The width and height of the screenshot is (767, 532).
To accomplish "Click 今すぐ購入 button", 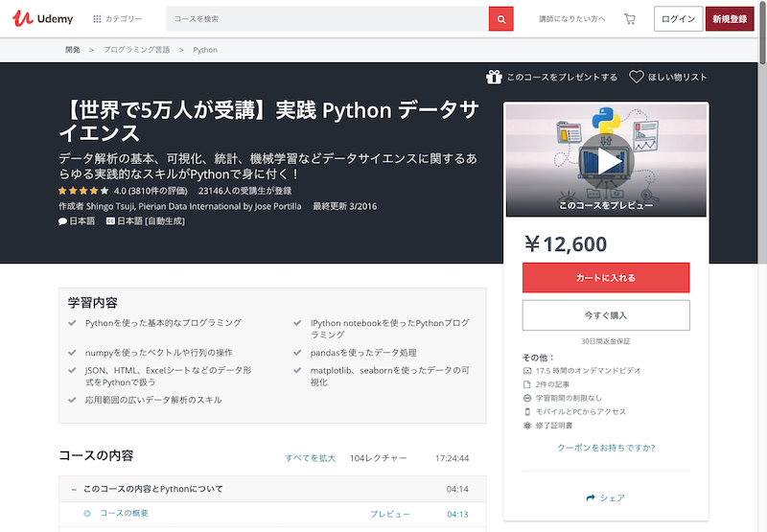I will click(606, 315).
